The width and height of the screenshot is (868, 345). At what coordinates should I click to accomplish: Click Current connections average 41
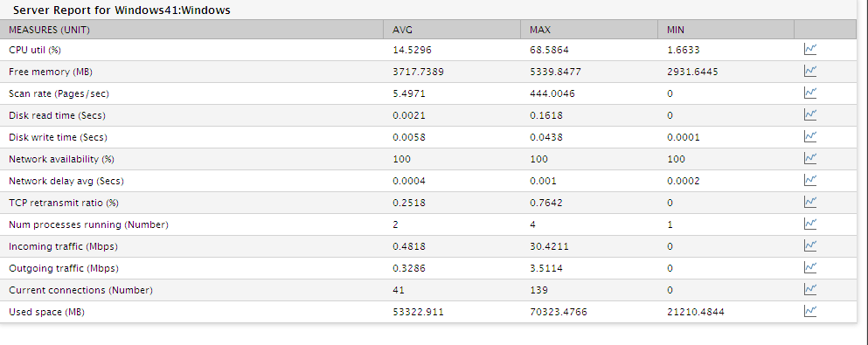[x=399, y=290]
